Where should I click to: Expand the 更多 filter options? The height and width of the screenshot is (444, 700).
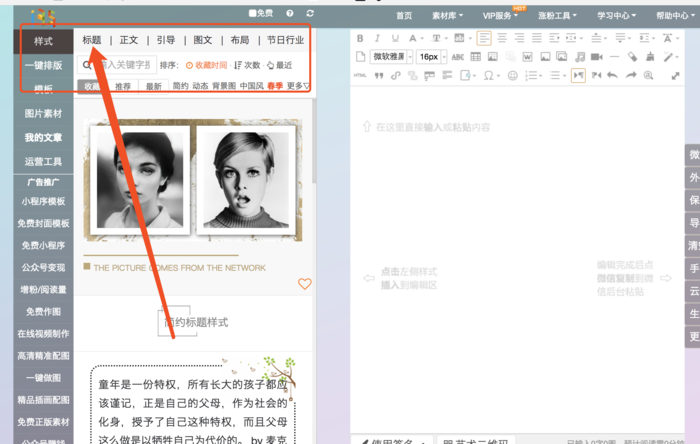coord(298,86)
